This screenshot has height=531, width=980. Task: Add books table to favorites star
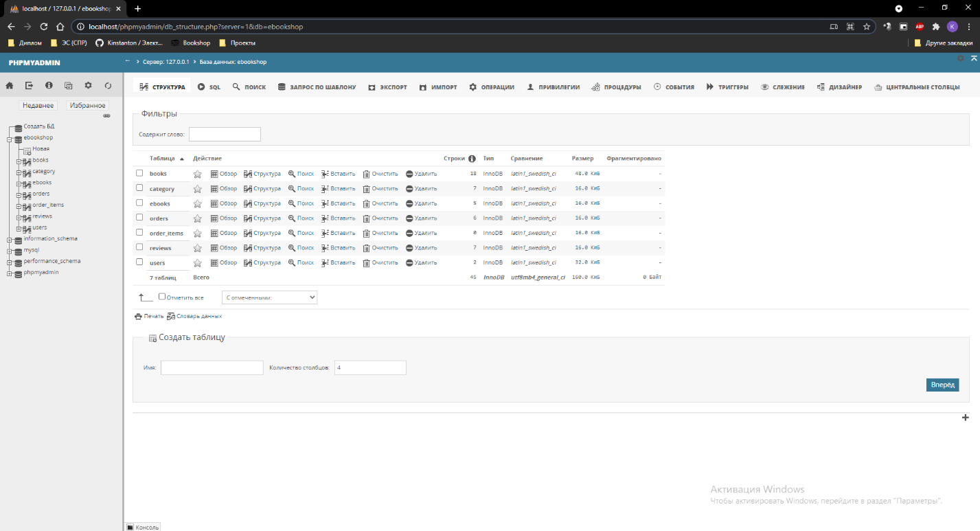tap(198, 174)
